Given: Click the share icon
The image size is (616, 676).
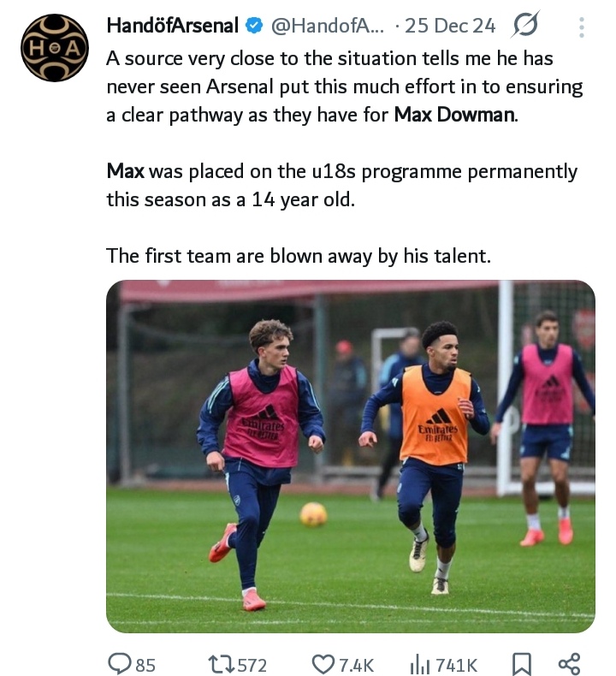Looking at the screenshot, I should pos(568,663).
